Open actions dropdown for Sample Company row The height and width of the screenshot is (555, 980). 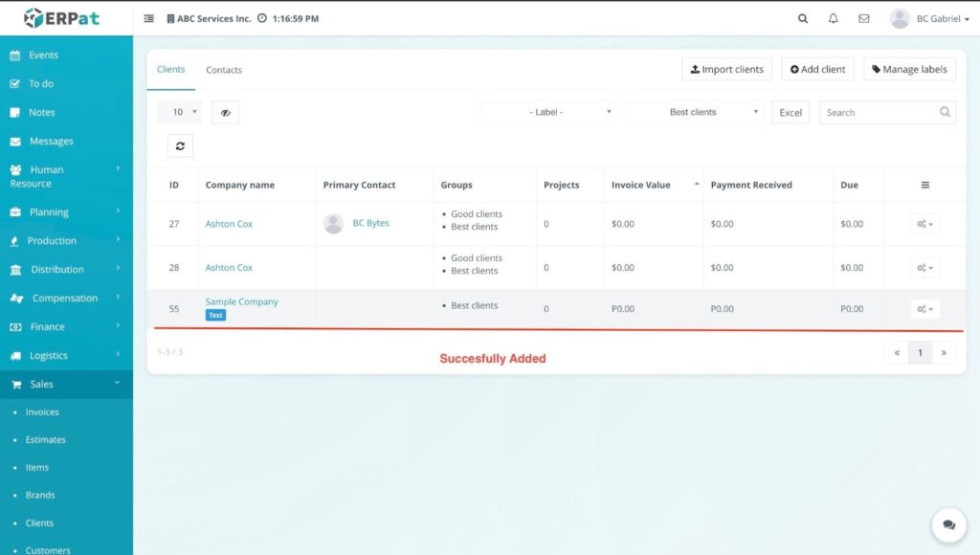[x=924, y=309]
